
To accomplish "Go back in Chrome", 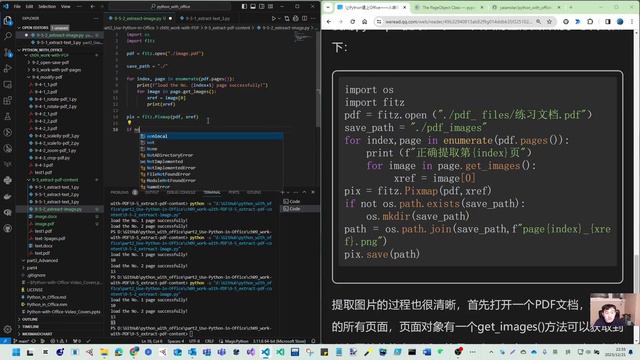I will coord(329,22).
